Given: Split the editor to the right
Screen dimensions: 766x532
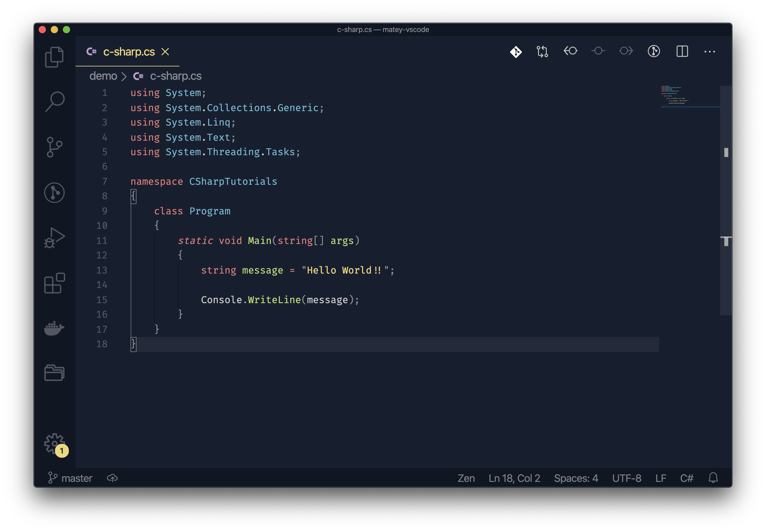Looking at the screenshot, I should (x=682, y=51).
